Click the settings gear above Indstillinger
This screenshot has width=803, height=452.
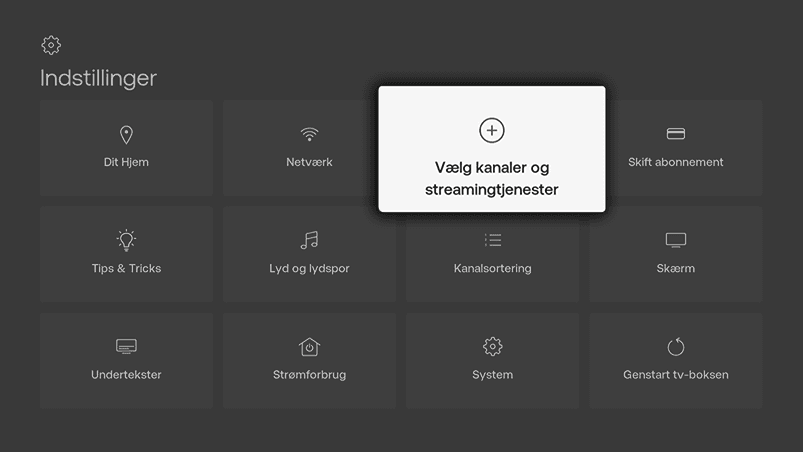click(51, 45)
